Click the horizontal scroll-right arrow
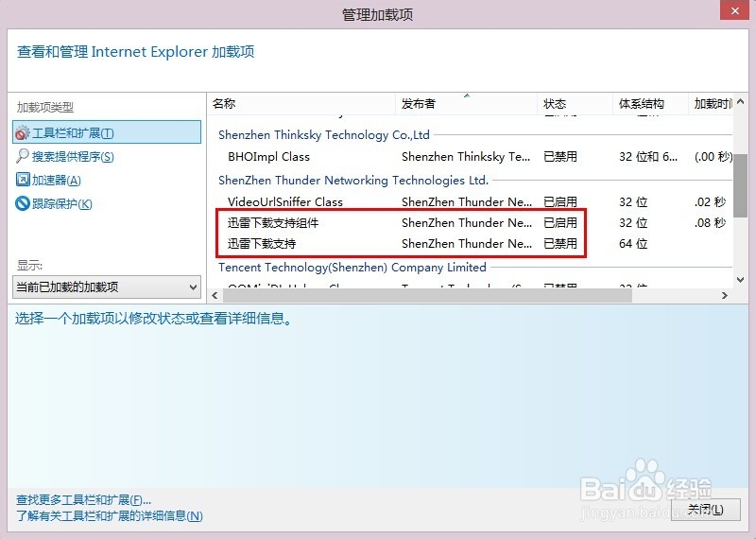The image size is (756, 539). [724, 295]
